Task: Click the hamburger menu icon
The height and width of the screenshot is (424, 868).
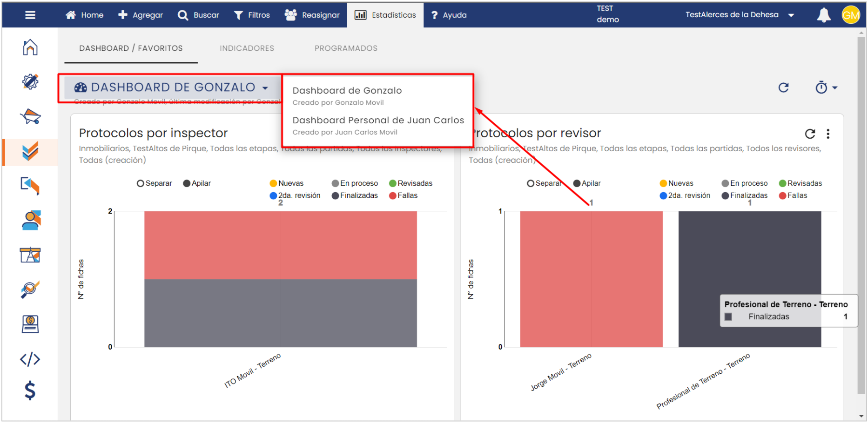Action: tap(30, 15)
